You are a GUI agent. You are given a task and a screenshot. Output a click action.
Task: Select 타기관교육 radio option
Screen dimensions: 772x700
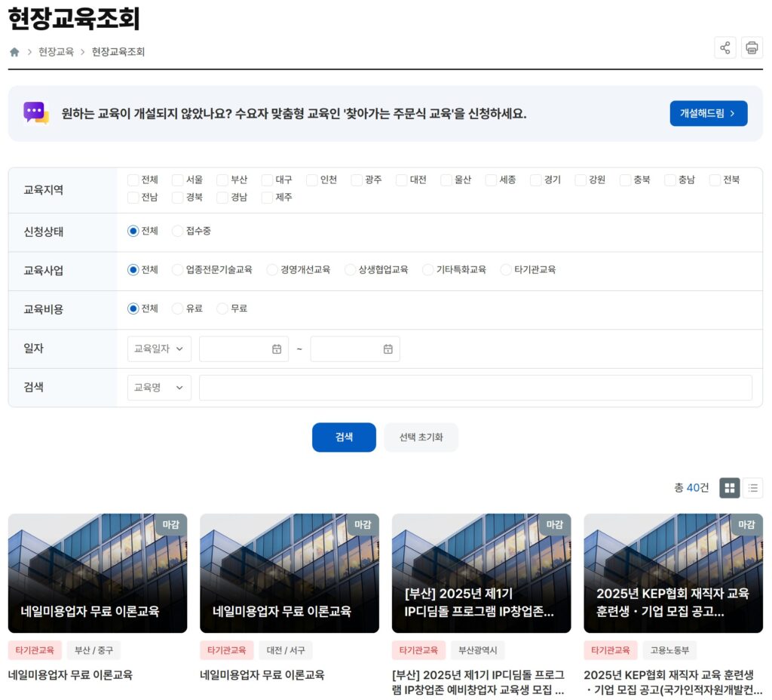506,270
